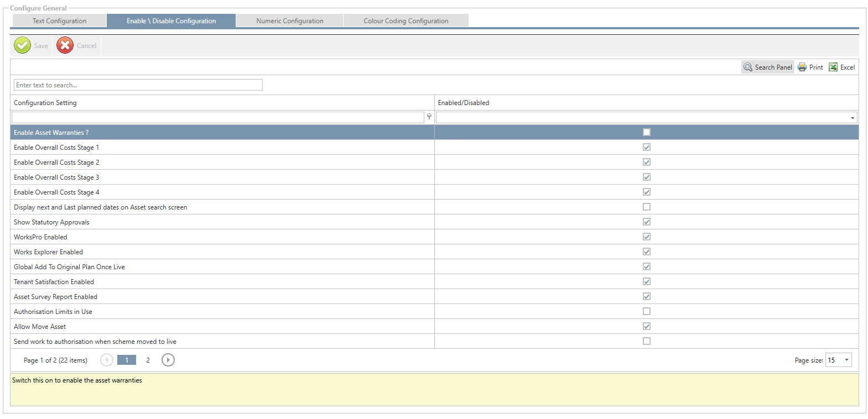Click the Enter text to search field
This screenshot has width=868, height=419.
138,85
